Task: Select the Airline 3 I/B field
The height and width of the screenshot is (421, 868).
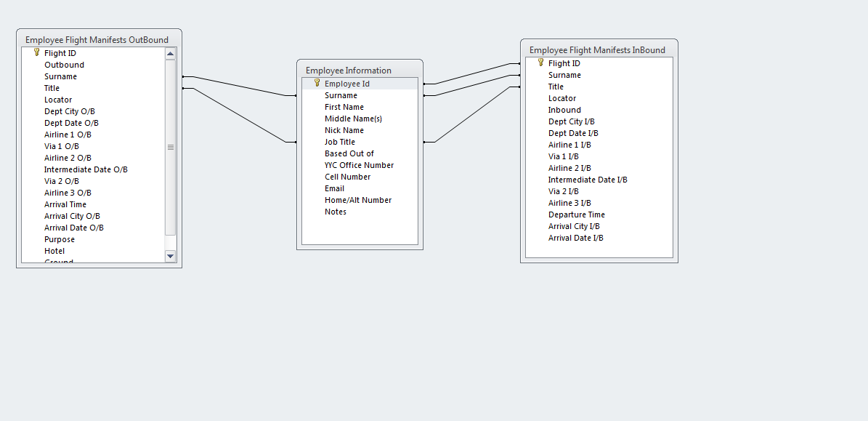Action: (569, 203)
